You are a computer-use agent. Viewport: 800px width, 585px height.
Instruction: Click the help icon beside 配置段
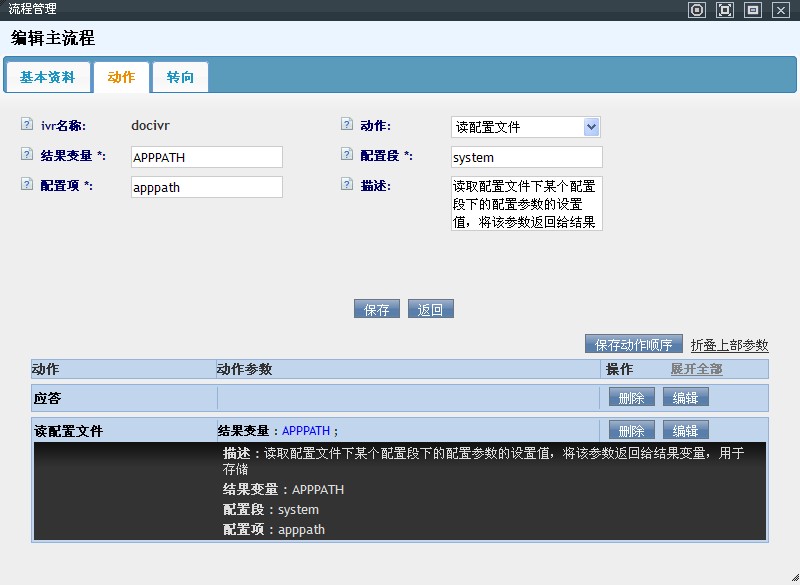[347, 155]
